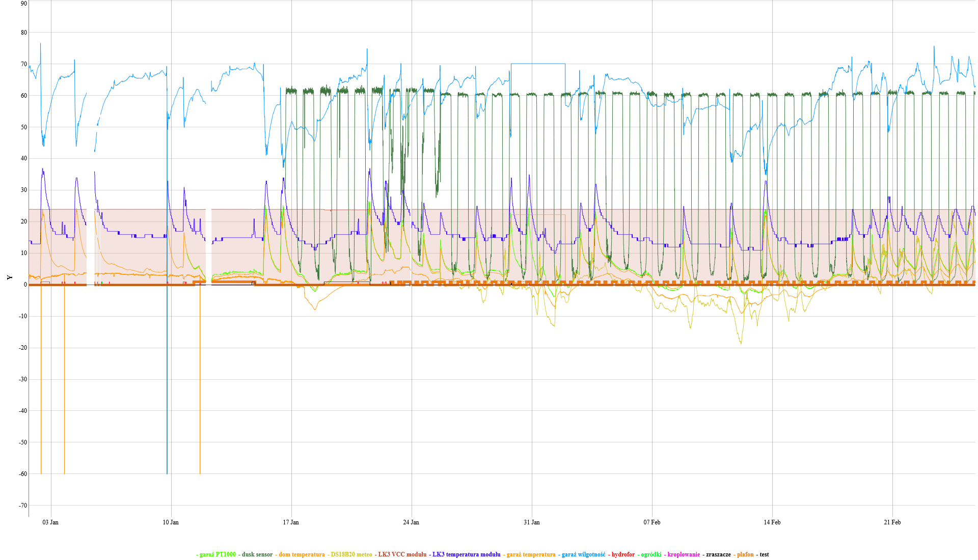Hide garaż temperatura series
Screen dimensions: 978x560
pyautogui.click(x=531, y=554)
